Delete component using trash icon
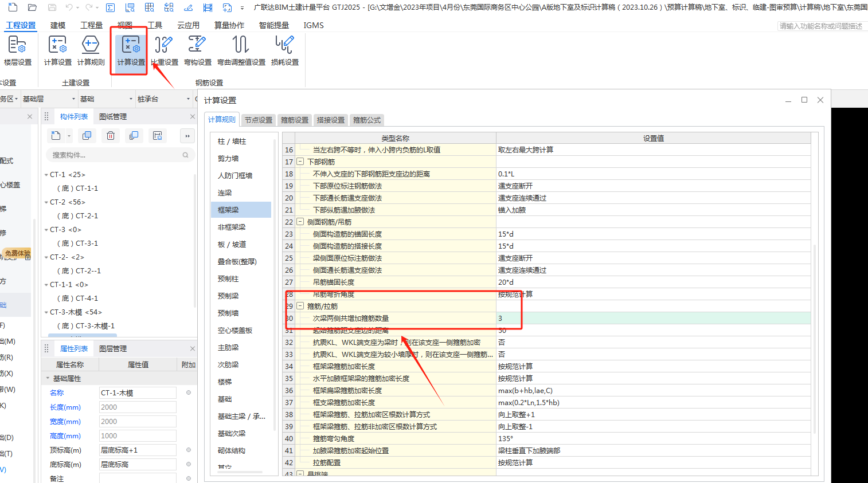The image size is (868, 483). [111, 136]
